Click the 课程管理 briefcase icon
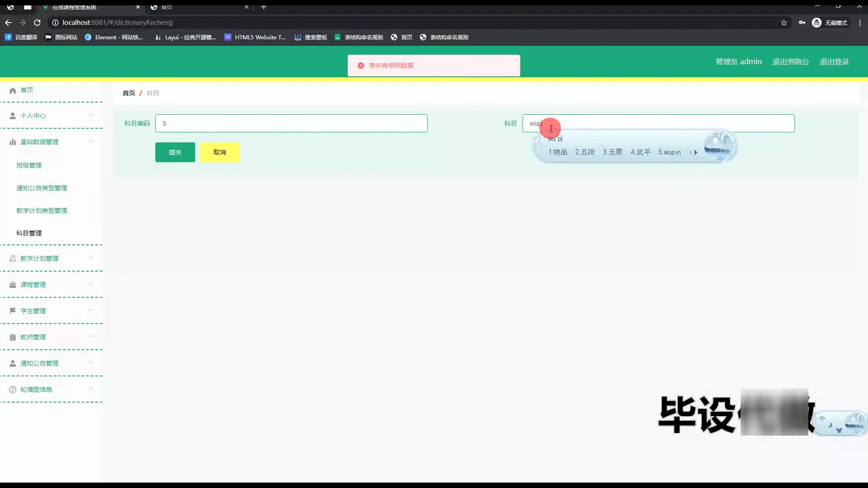 (13, 285)
